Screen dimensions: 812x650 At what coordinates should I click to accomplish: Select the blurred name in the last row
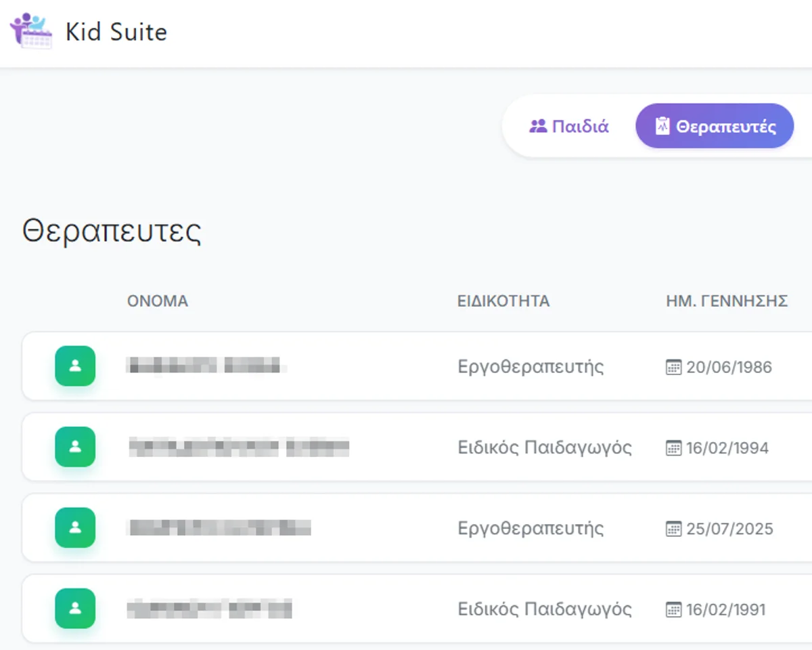pyautogui.click(x=209, y=609)
